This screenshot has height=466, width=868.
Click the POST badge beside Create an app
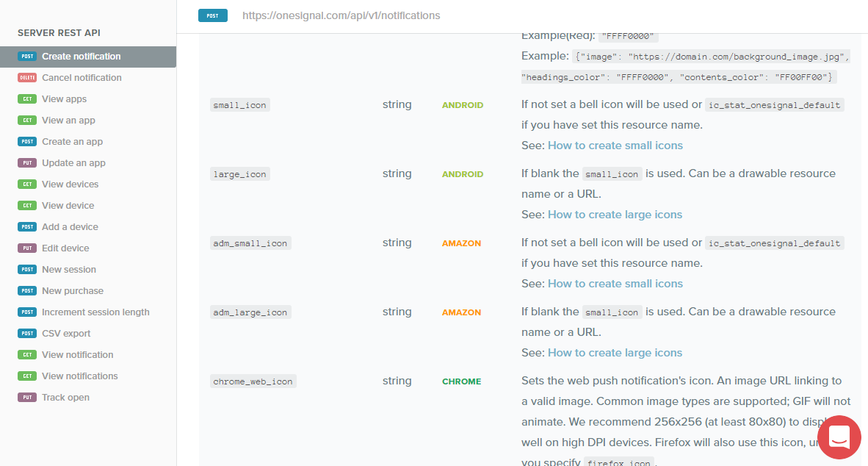[x=27, y=141]
